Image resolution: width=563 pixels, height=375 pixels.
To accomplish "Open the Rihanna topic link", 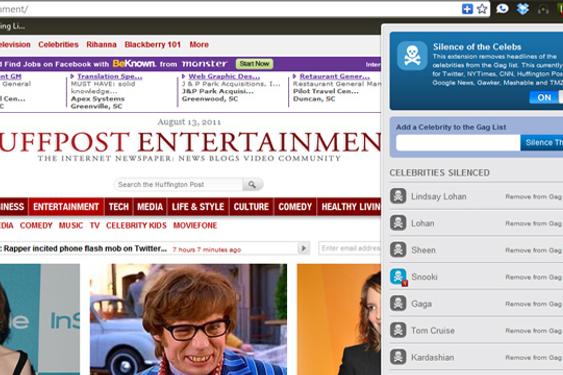I will click(101, 45).
